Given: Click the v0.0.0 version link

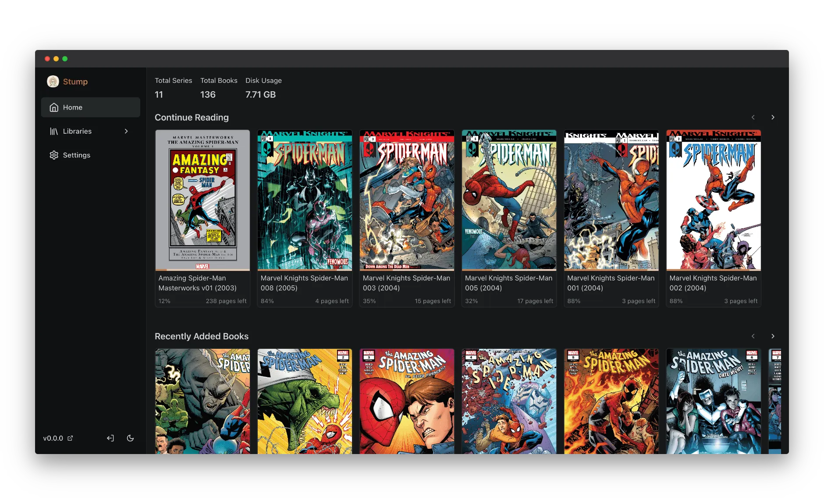Looking at the screenshot, I should [x=53, y=438].
